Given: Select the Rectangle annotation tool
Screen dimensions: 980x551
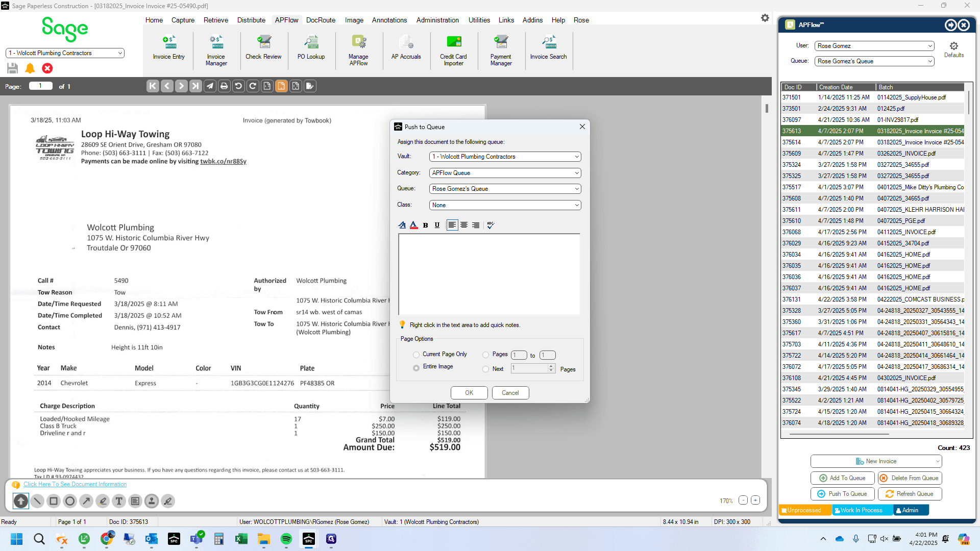Looking at the screenshot, I should click(54, 501).
